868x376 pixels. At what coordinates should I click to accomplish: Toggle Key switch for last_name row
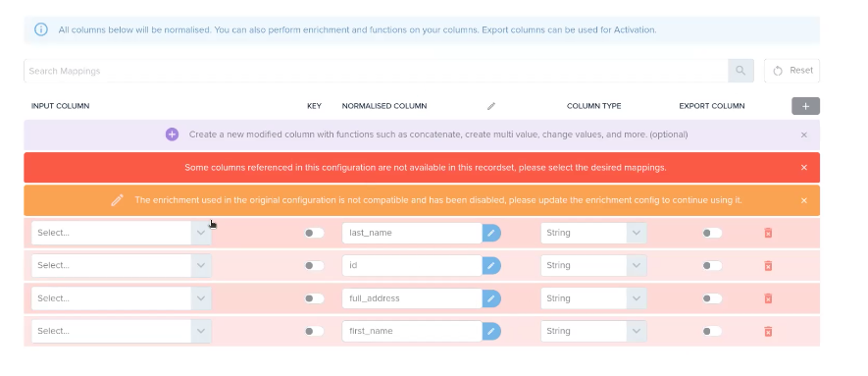314,233
